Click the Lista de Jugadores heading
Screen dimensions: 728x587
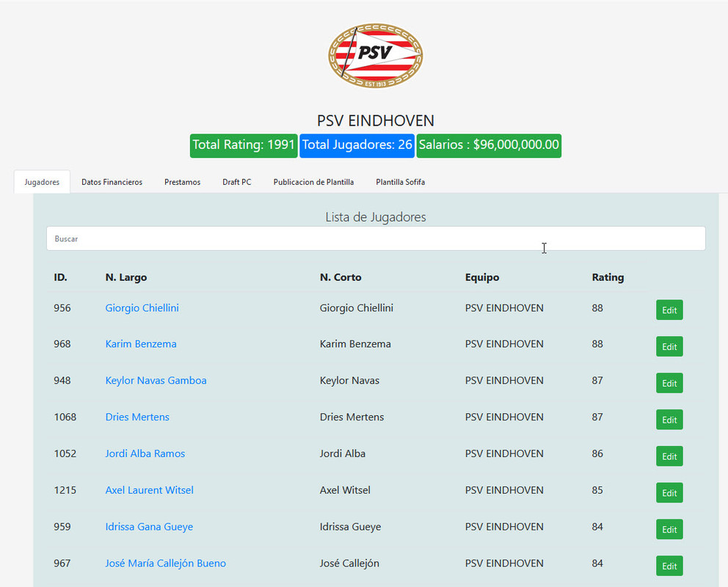click(376, 216)
